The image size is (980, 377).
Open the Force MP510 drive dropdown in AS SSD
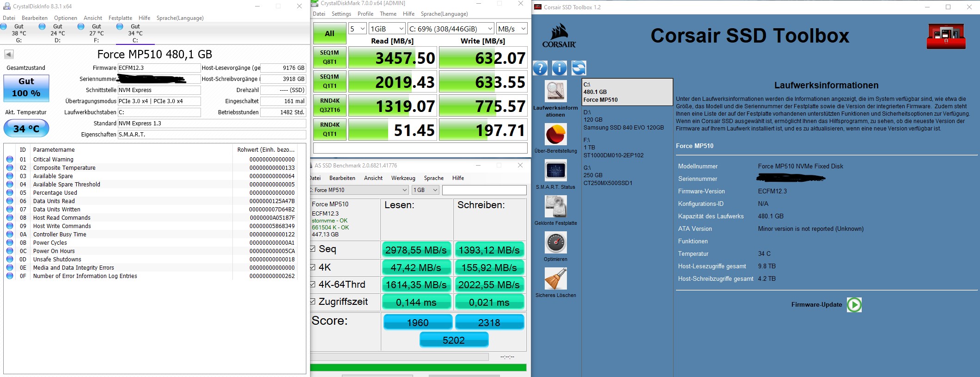point(359,190)
